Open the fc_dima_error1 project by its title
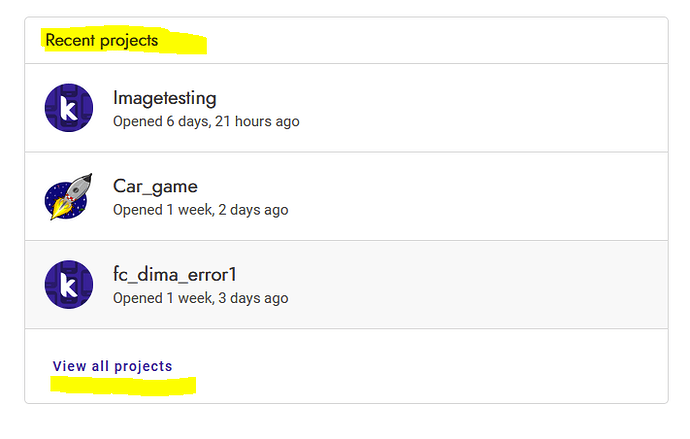The width and height of the screenshot is (690, 439). [x=175, y=274]
